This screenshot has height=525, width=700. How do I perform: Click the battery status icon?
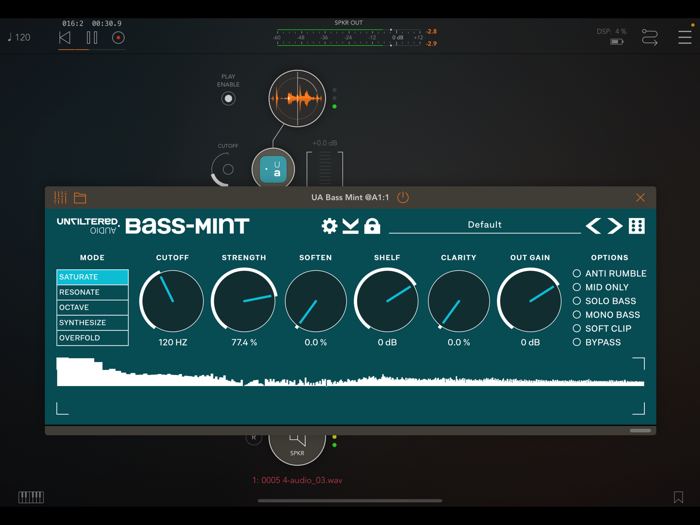pyautogui.click(x=617, y=42)
